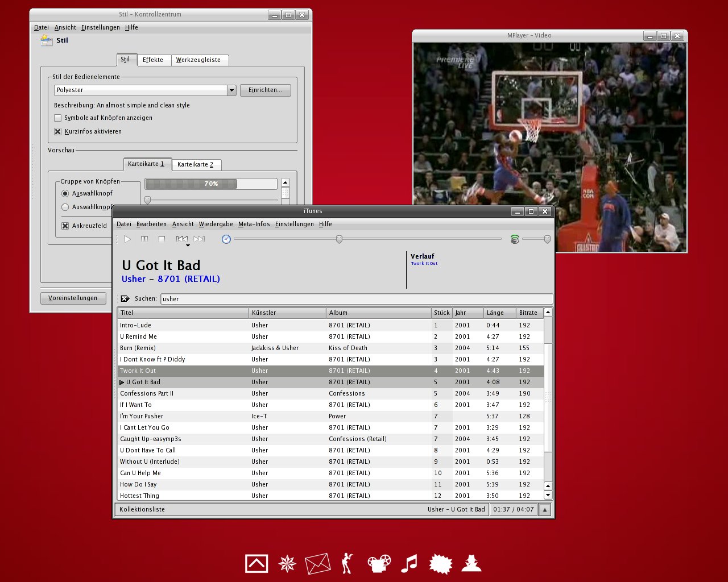
Task: Click the MPlayer basketball video frame
Action: (x=549, y=147)
